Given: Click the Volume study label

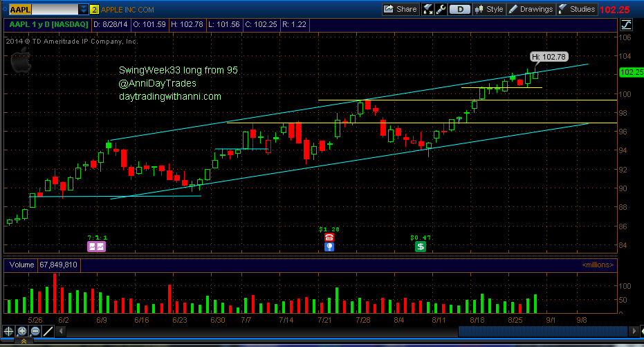Looking at the screenshot, I should tap(21, 265).
